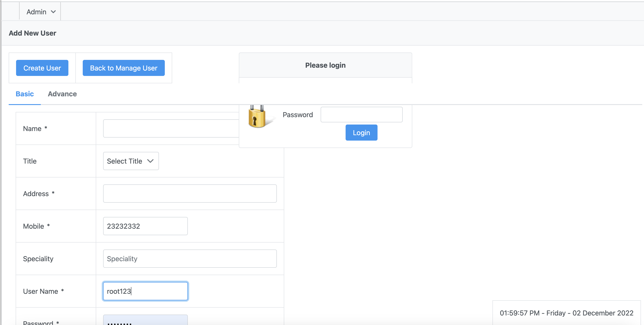644x325 pixels.
Task: Expand the Admin dropdown chevron
Action: tap(53, 11)
